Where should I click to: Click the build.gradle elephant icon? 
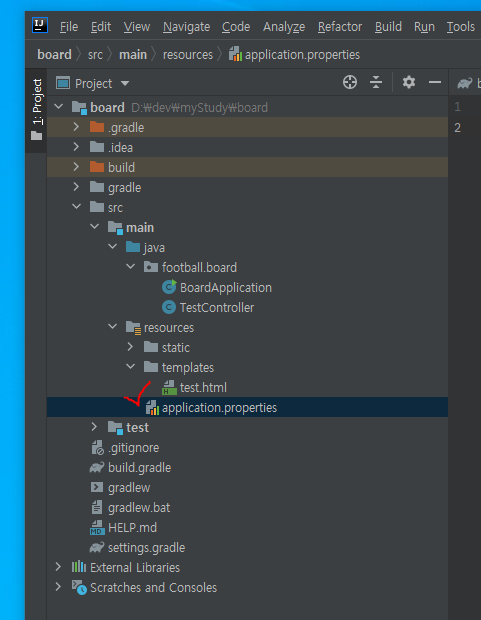point(97,467)
